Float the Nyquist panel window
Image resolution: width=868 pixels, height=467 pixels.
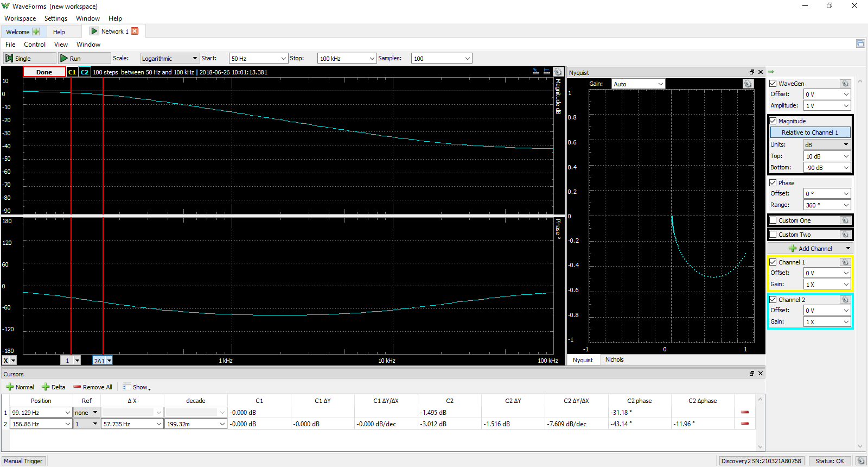751,72
